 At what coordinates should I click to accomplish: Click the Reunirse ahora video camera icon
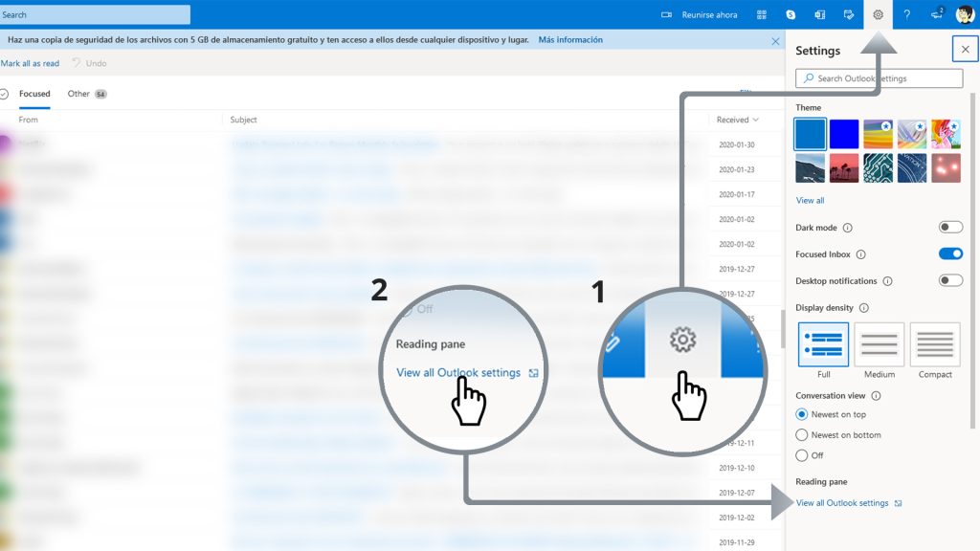coord(666,14)
